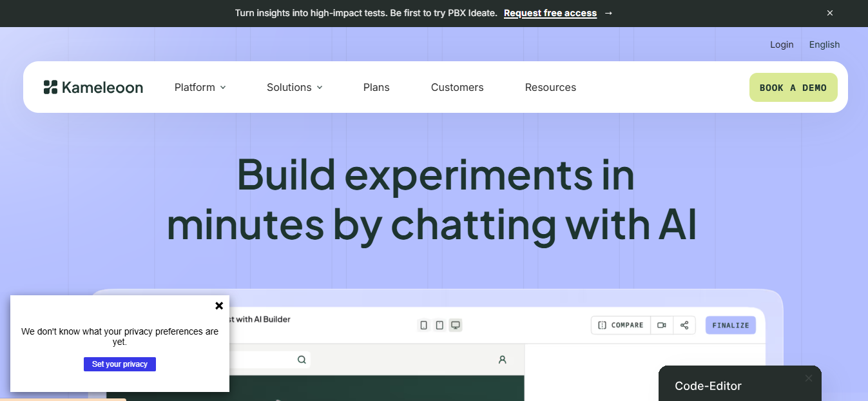Click the Book a Demo button
The image size is (868, 401).
tap(793, 88)
